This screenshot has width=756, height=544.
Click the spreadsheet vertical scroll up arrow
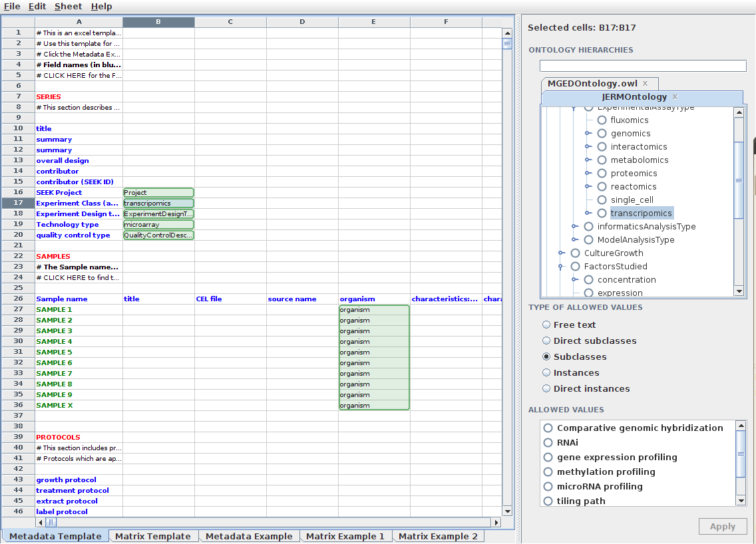507,33
